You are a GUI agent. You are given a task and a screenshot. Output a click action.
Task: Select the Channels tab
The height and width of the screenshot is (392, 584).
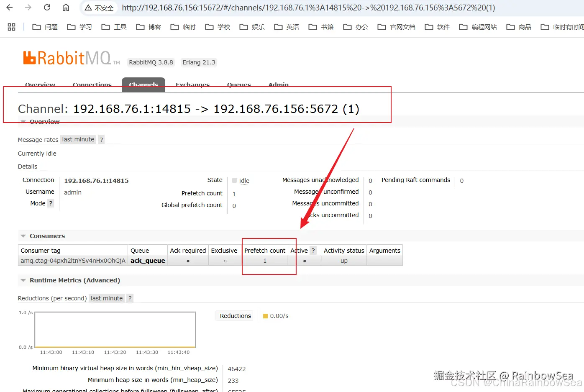[x=143, y=85]
